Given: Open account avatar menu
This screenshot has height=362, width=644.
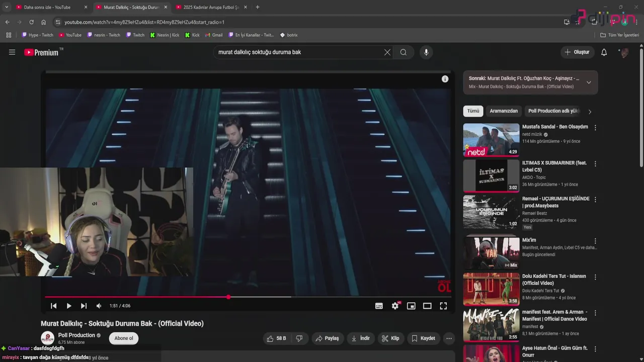Looking at the screenshot, I should [x=624, y=52].
